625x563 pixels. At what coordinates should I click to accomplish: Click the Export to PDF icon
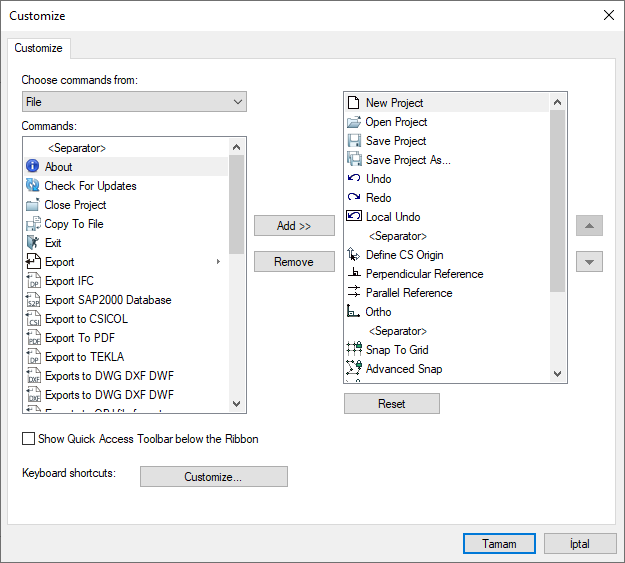(x=32, y=338)
